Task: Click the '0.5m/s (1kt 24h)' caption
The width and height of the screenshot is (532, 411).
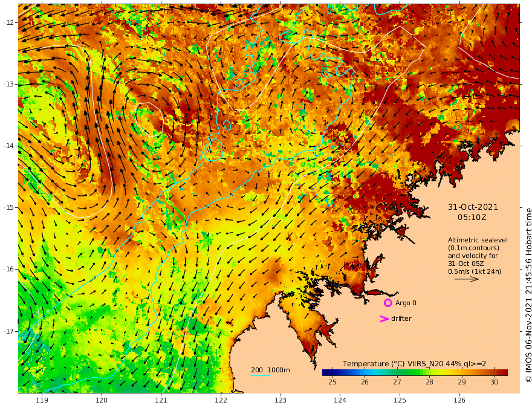Action: 475,271
